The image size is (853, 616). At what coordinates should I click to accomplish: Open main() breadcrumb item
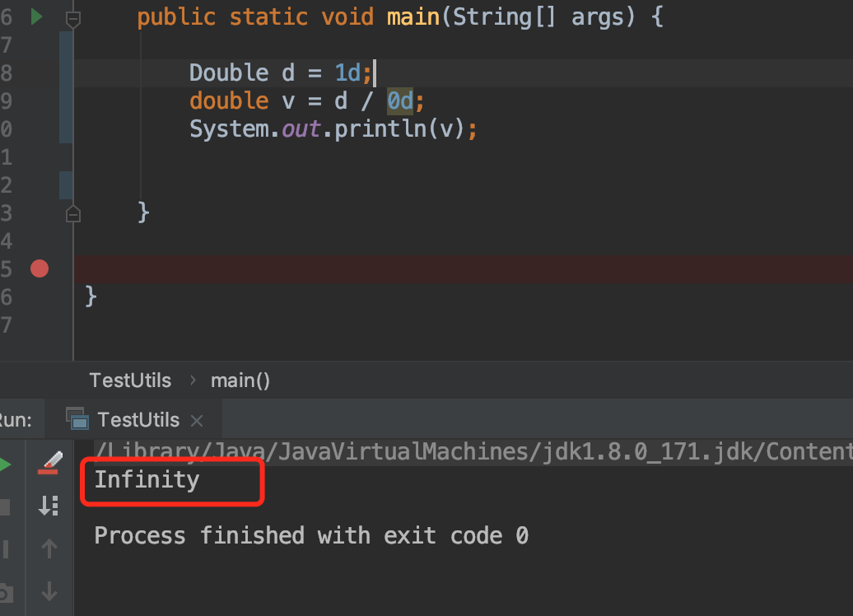tap(240, 380)
